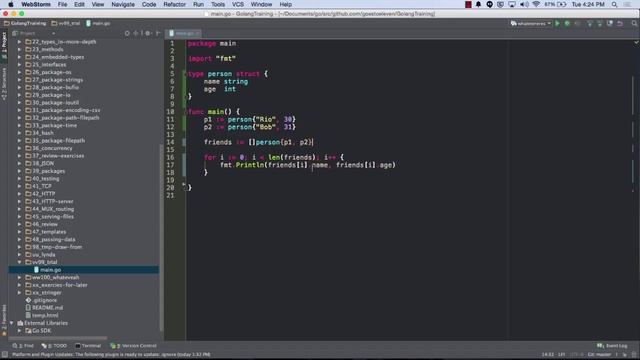Open the Tools menu

coord(218,4)
